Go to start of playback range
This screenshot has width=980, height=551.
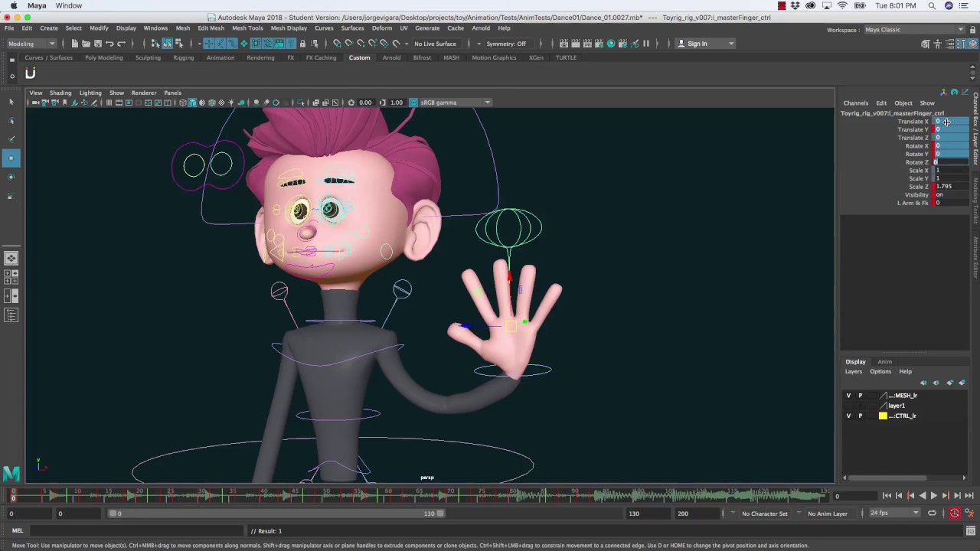[x=887, y=496]
